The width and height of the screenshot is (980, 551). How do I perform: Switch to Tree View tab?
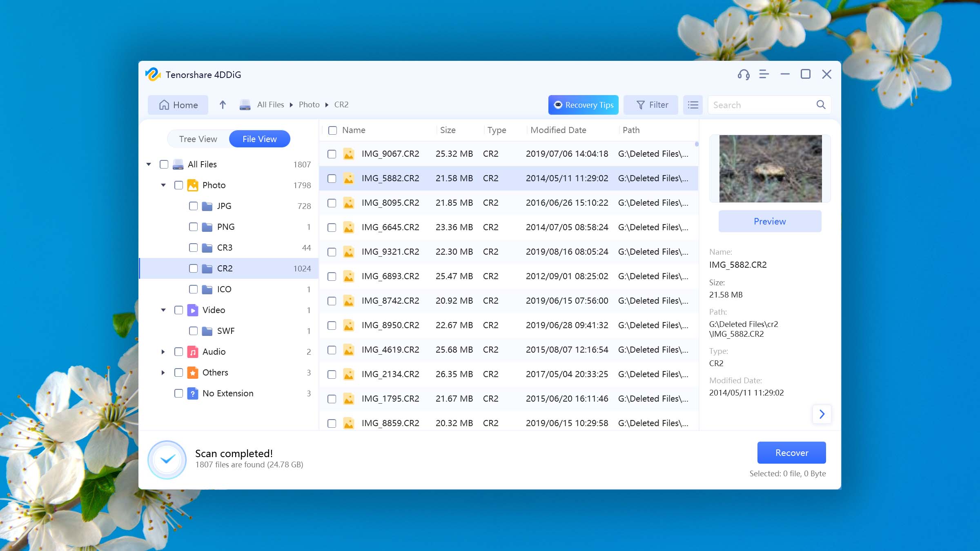[x=198, y=139]
